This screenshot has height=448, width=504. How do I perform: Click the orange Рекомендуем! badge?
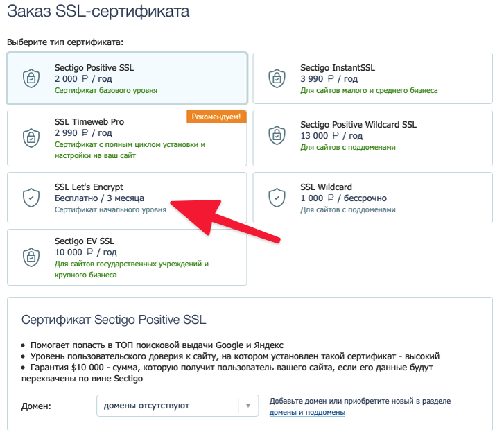click(x=216, y=117)
